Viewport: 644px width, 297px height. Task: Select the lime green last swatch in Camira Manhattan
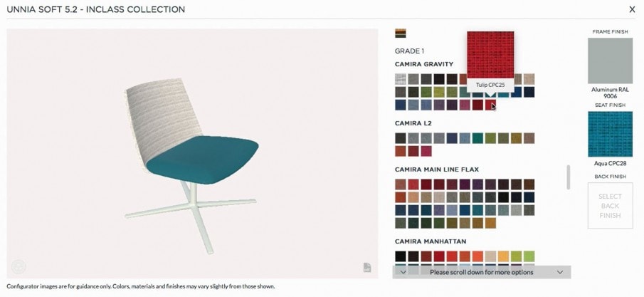(529, 256)
